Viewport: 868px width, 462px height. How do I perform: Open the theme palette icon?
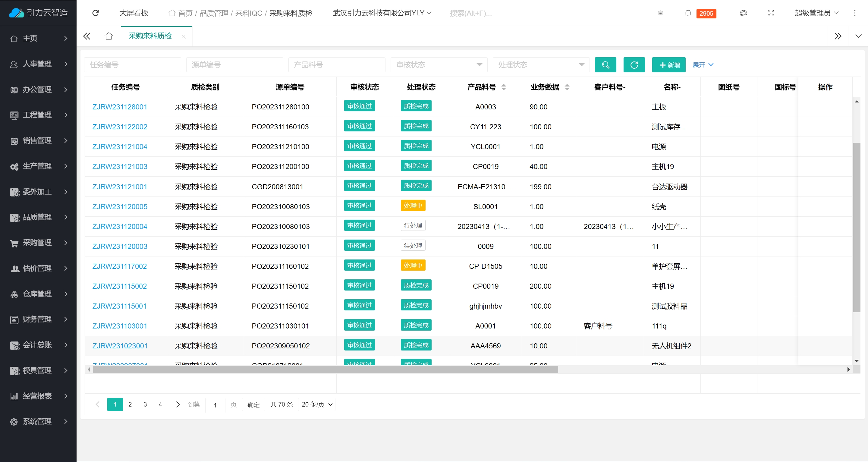tap(743, 13)
